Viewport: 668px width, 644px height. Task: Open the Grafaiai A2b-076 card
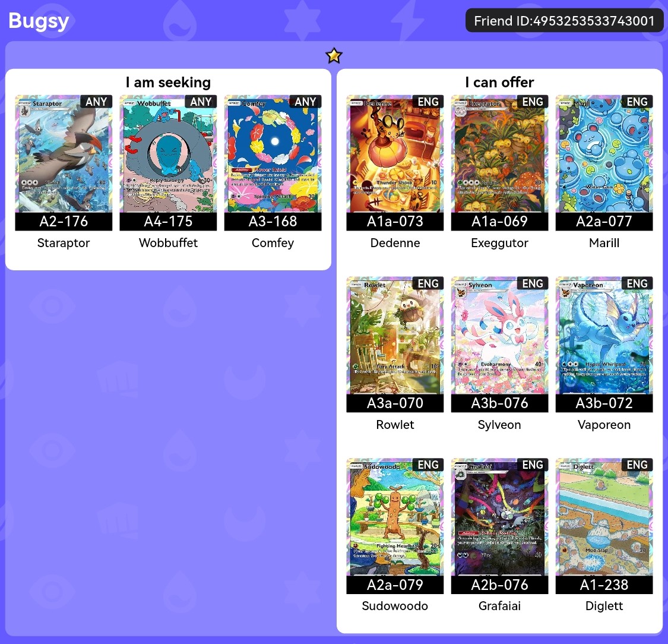coord(500,526)
